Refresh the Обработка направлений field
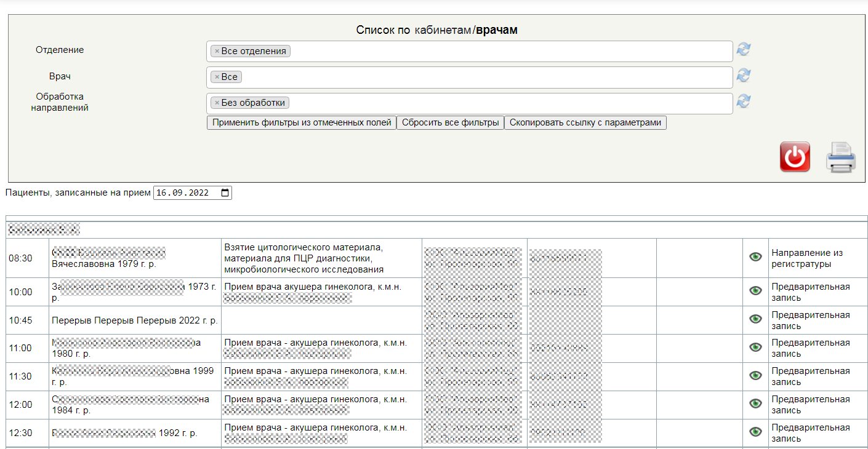 (744, 101)
